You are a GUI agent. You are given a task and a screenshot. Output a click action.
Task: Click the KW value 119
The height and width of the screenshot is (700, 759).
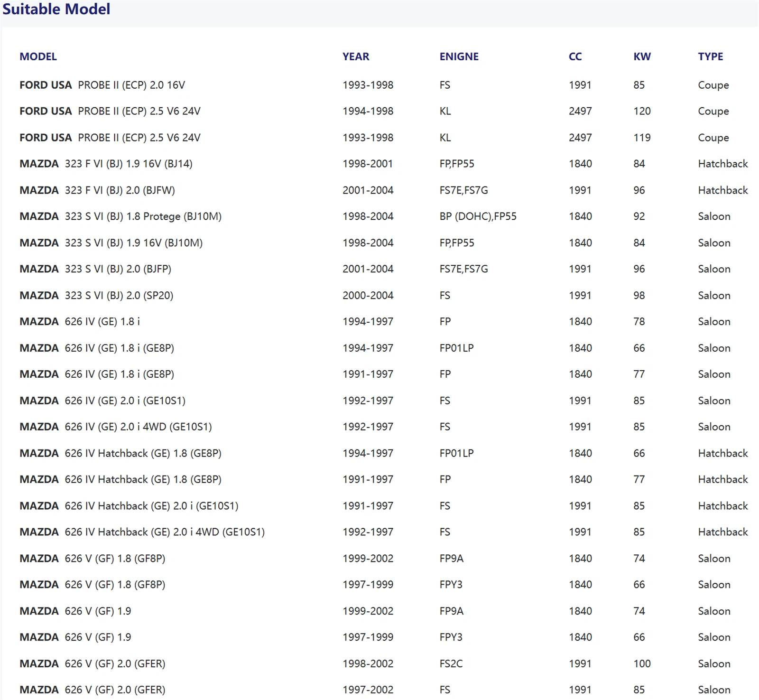(642, 138)
